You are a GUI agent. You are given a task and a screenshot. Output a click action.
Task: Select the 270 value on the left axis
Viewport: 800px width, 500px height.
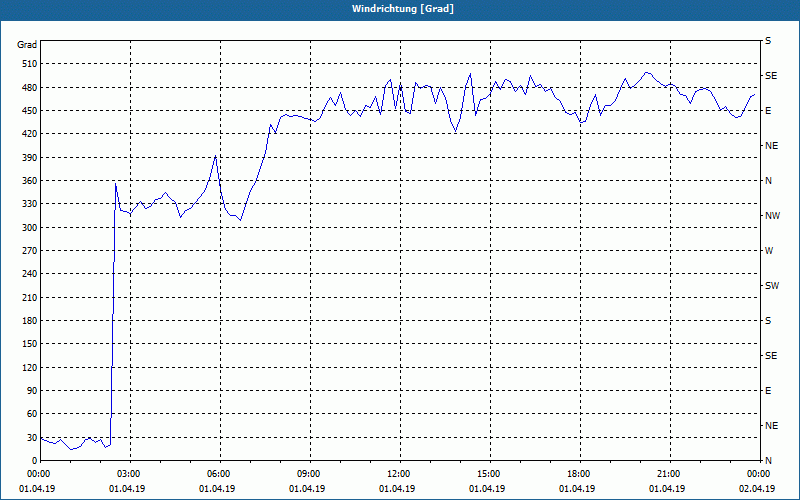pyautogui.click(x=30, y=251)
